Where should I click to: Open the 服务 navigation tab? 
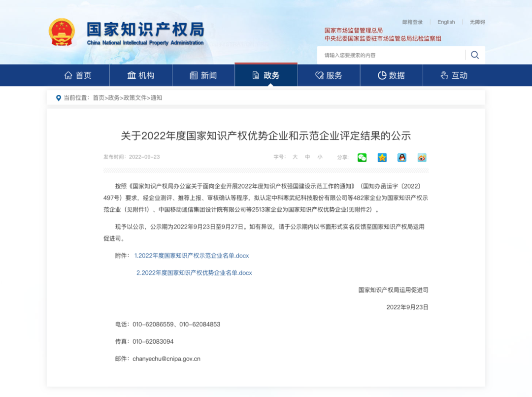329,75
